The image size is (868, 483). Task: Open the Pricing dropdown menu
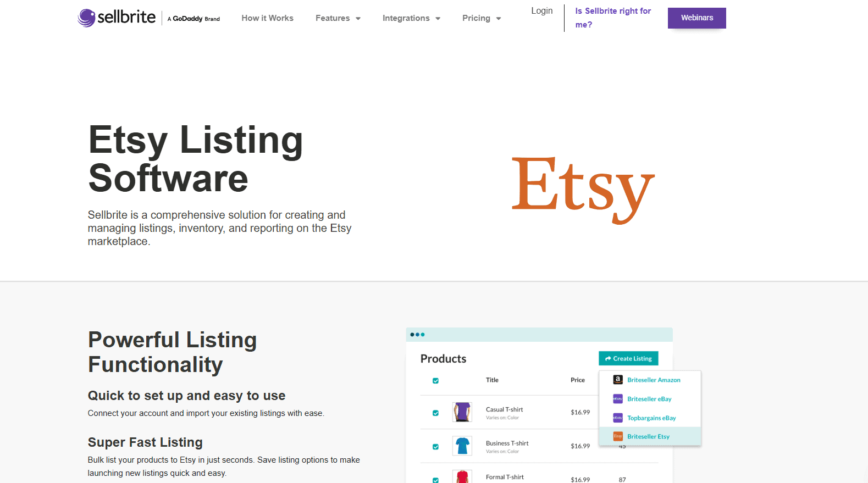pyautogui.click(x=482, y=18)
